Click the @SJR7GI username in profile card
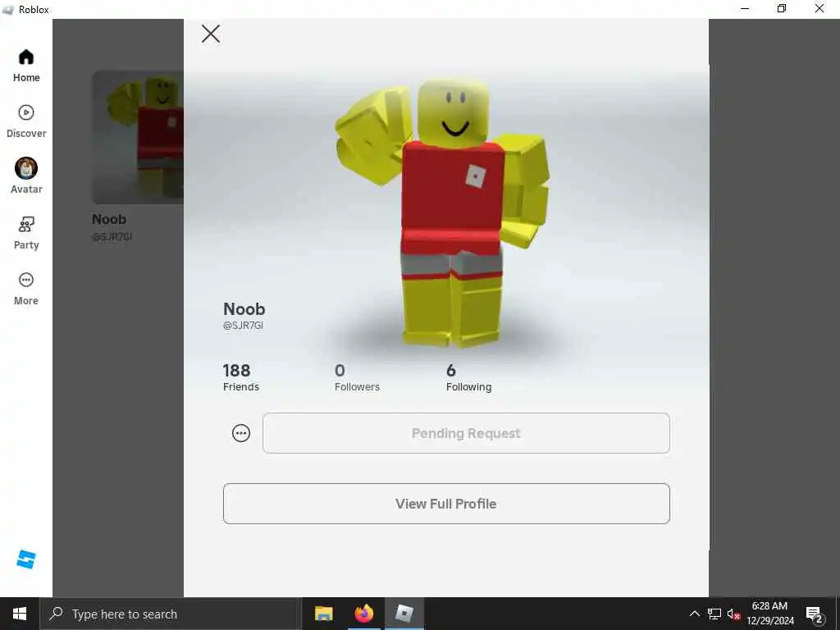This screenshot has height=630, width=840. [x=243, y=325]
